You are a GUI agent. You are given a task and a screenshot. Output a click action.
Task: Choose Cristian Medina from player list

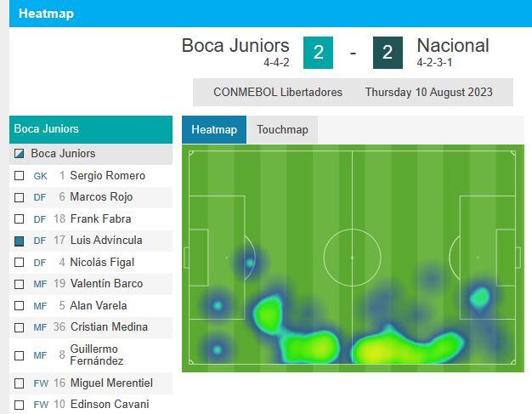[x=109, y=327]
